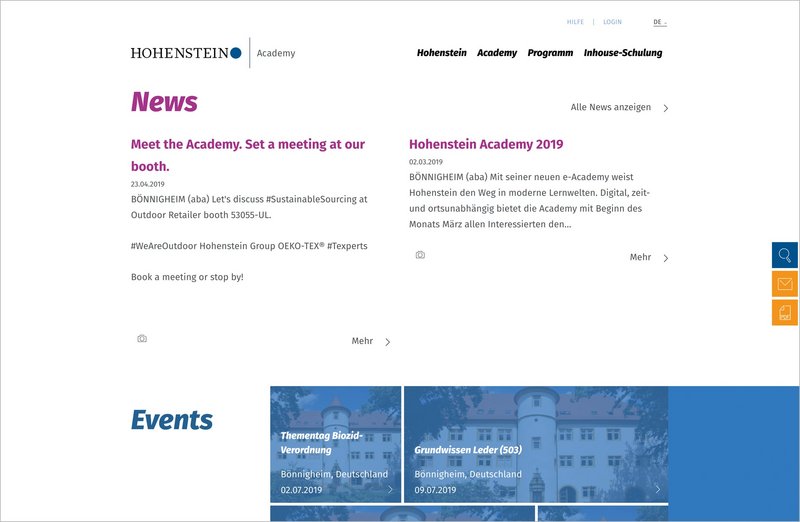Open headline Hohenstein Academy 2019
Screen dimensions: 800x522
point(486,144)
